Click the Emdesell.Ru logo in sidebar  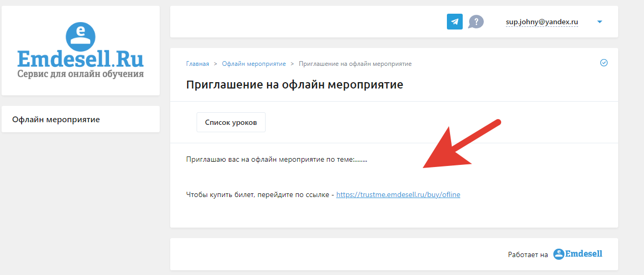click(80, 51)
